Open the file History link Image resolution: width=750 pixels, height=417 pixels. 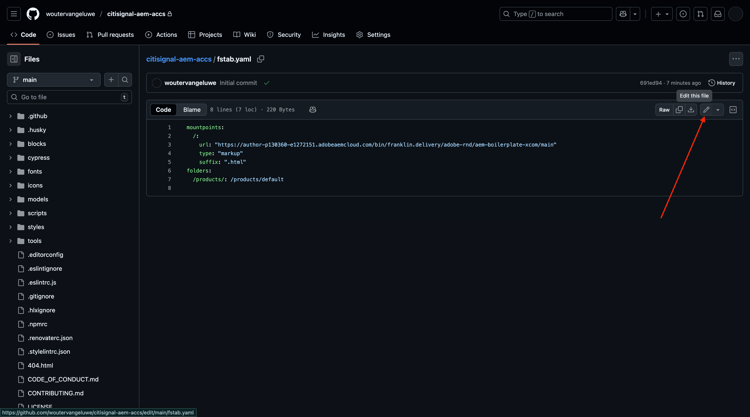point(721,83)
